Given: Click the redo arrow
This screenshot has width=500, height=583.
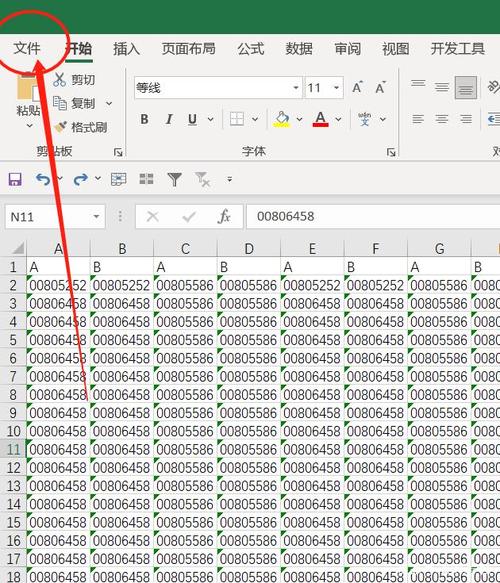Looking at the screenshot, I should coord(81,180).
